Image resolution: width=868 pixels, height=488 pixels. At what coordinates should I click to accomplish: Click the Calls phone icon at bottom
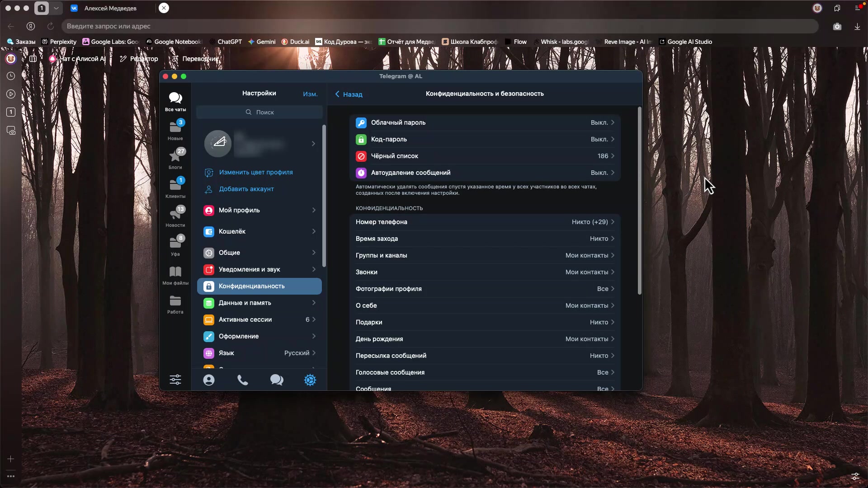click(243, 380)
